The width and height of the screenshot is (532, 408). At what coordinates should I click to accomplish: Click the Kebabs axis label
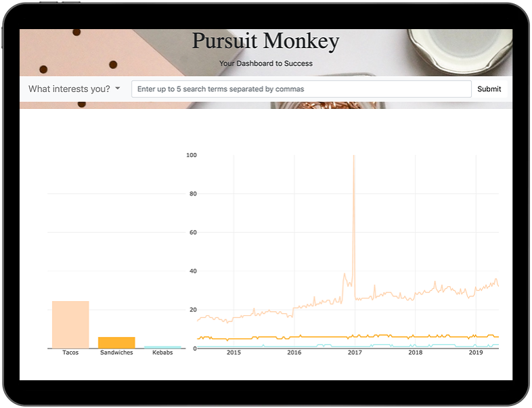pos(162,353)
